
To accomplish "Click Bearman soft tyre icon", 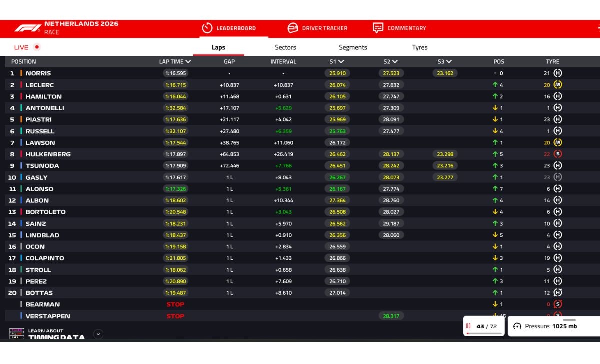I will tap(558, 304).
